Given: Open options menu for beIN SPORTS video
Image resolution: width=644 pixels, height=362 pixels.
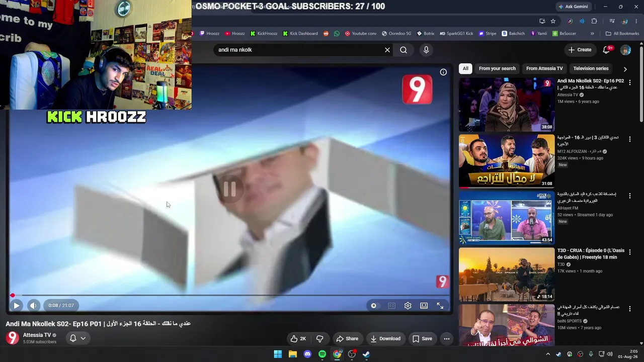Looking at the screenshot, I should (629, 309).
